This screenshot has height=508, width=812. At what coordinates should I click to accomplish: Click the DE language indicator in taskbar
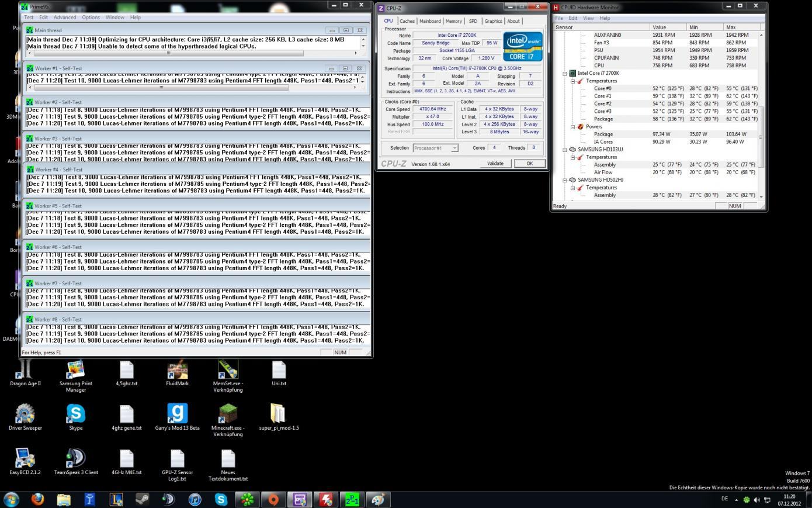(x=724, y=499)
